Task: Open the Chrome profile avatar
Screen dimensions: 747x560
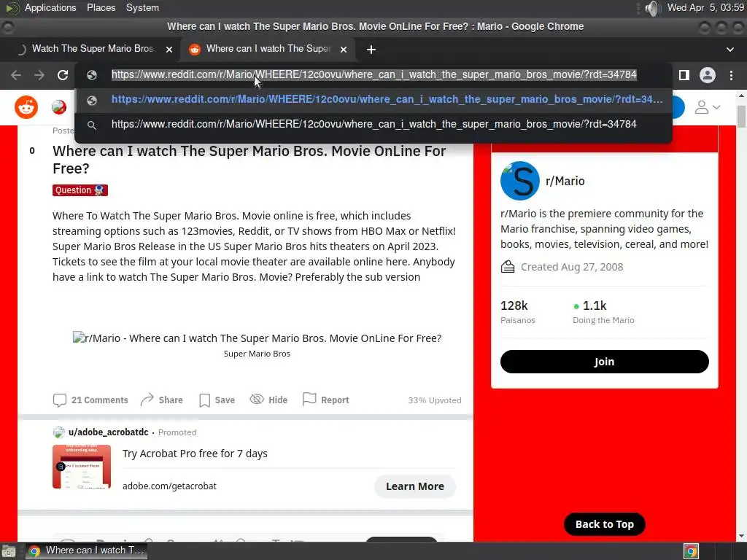Action: (x=708, y=75)
